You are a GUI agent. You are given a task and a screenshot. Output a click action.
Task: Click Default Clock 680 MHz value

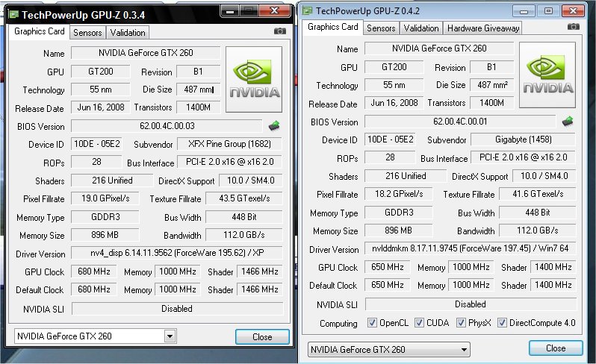point(94,289)
